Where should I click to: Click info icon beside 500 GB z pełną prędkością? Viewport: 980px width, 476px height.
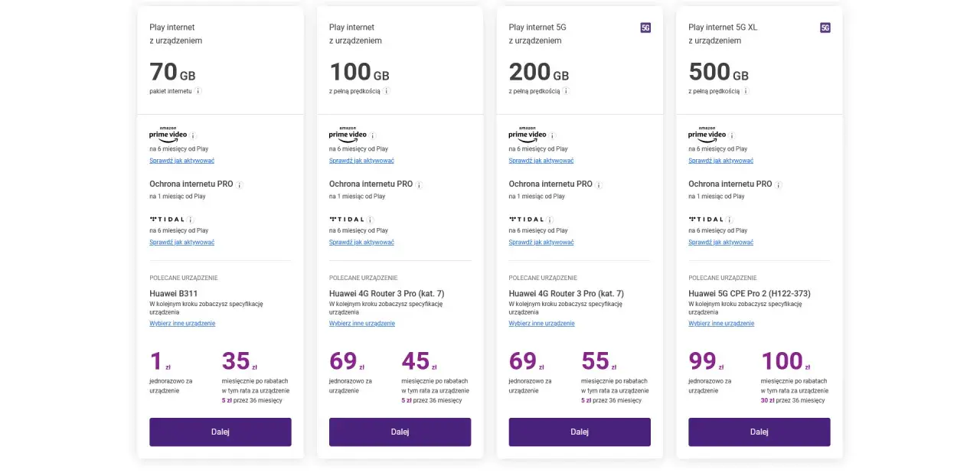click(746, 91)
